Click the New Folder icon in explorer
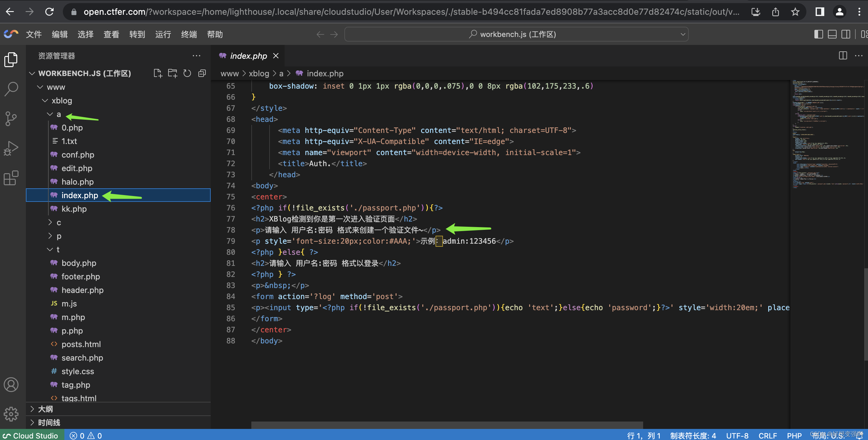Image resolution: width=868 pixels, height=440 pixels. (172, 74)
